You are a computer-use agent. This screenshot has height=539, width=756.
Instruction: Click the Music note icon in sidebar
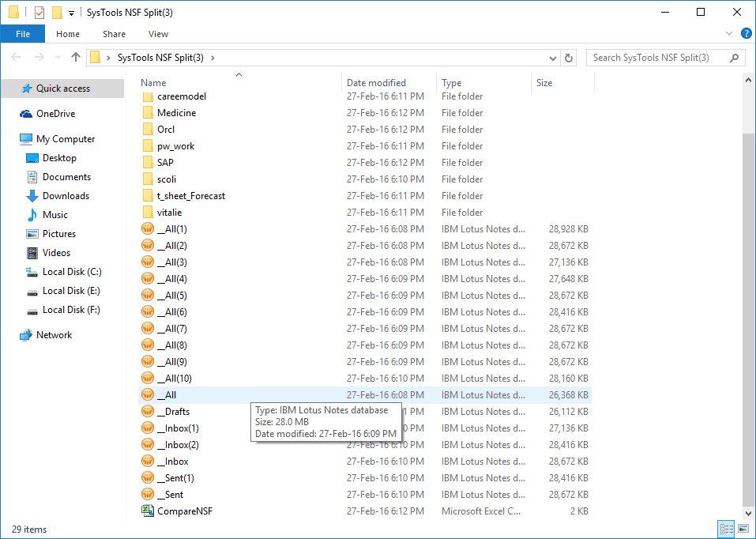(32, 215)
